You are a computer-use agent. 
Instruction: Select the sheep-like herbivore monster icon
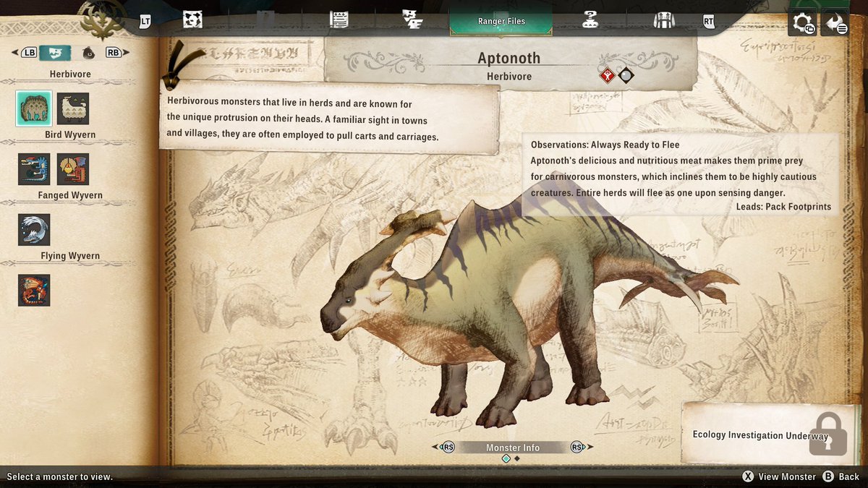pos(73,108)
